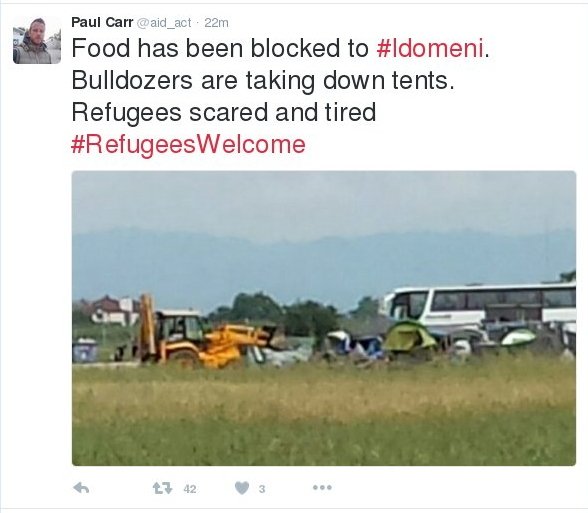The width and height of the screenshot is (588, 513).
Task: Open the three-dot more options menu
Action: coord(322,488)
